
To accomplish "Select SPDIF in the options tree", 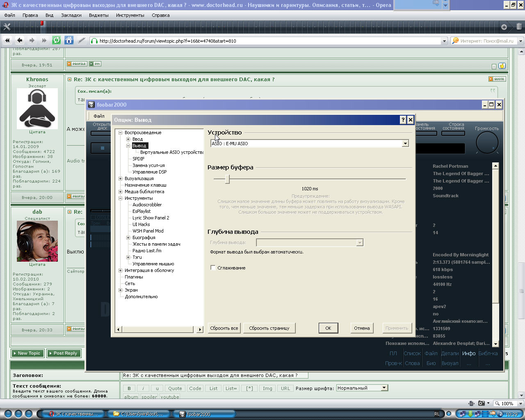I will point(138,159).
